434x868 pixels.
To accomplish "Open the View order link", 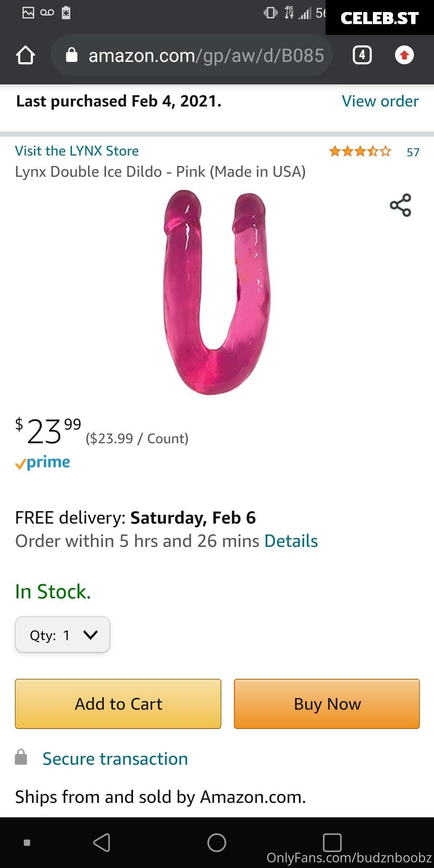I will [x=380, y=101].
